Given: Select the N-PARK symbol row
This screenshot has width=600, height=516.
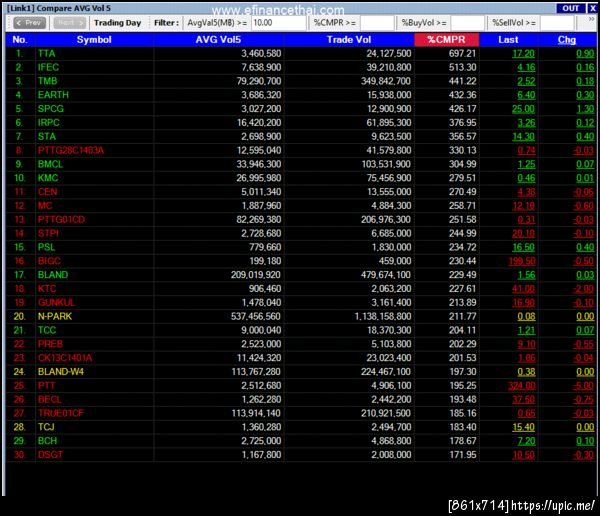Looking at the screenshot, I should (x=301, y=317).
